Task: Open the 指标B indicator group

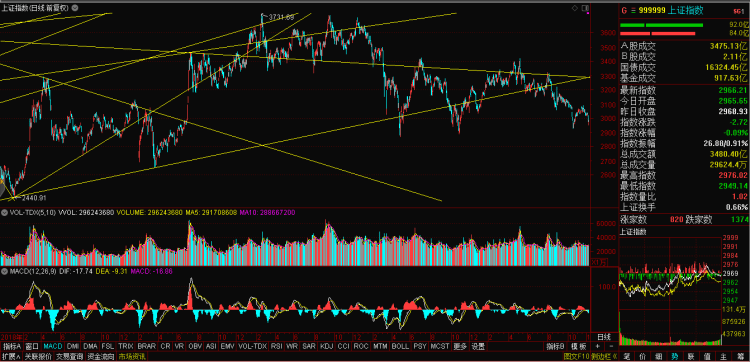Action: (555, 346)
